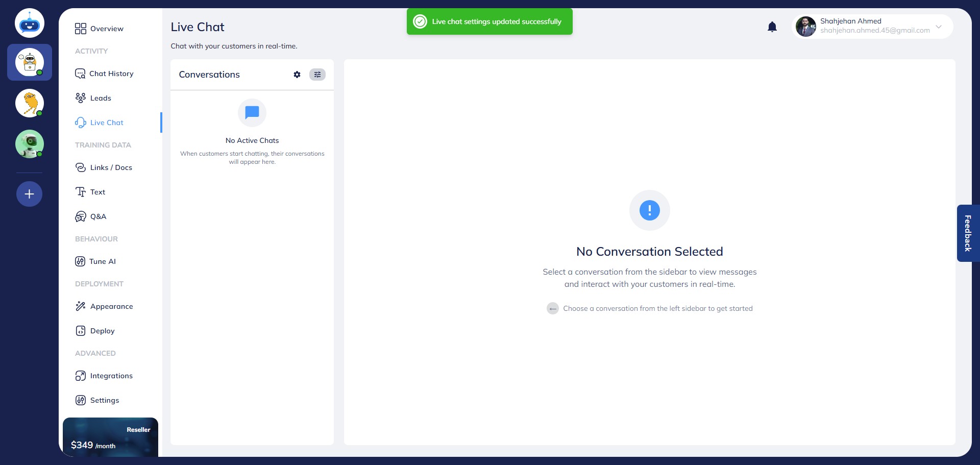Open the astronaut bot workspace
The image size is (980, 465).
(x=29, y=144)
